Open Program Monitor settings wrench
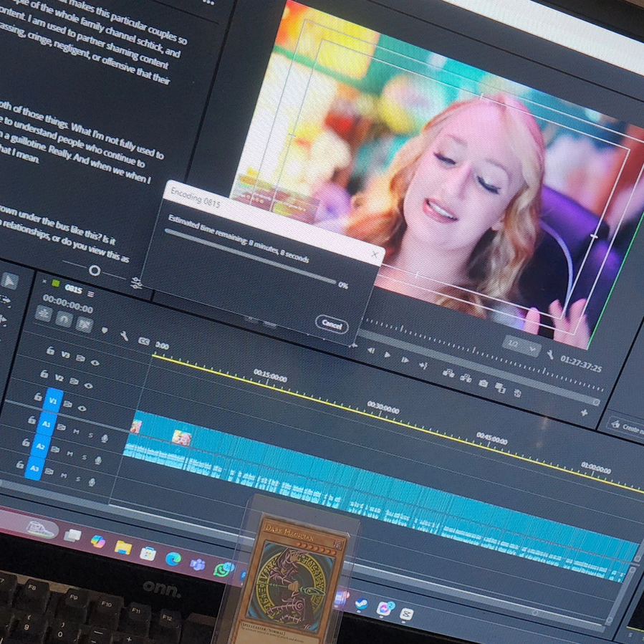Screen dimensions: 644x644 click(x=550, y=355)
